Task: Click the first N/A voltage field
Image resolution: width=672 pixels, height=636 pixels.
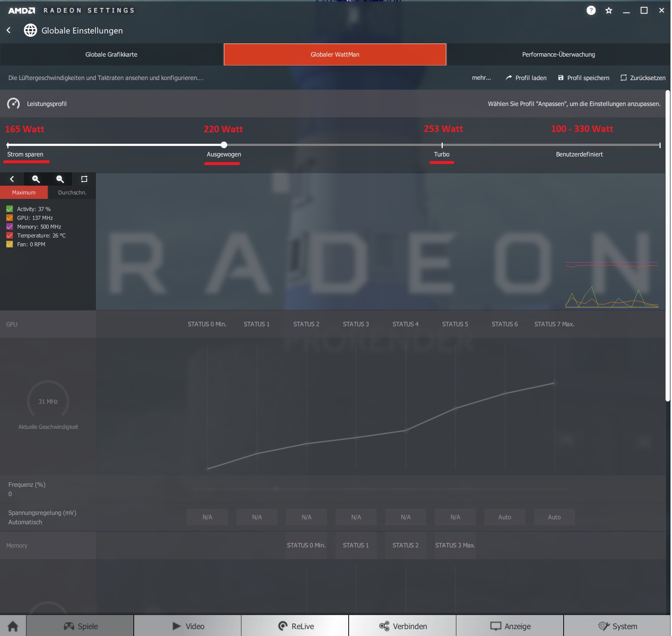Action: pos(207,517)
